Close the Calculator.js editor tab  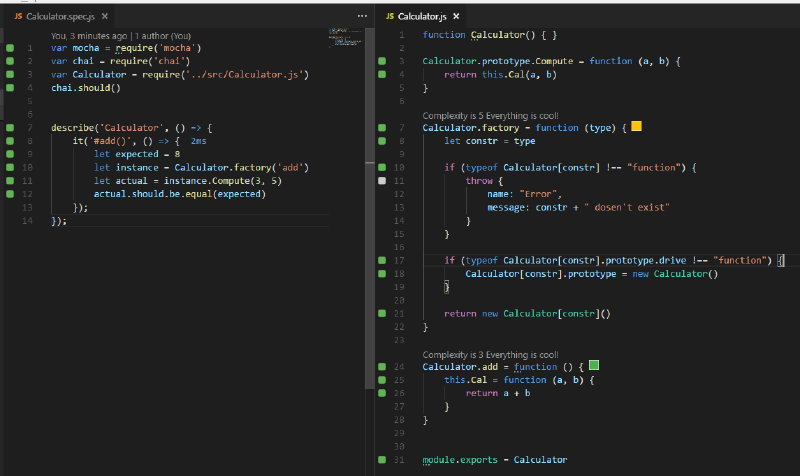457,17
